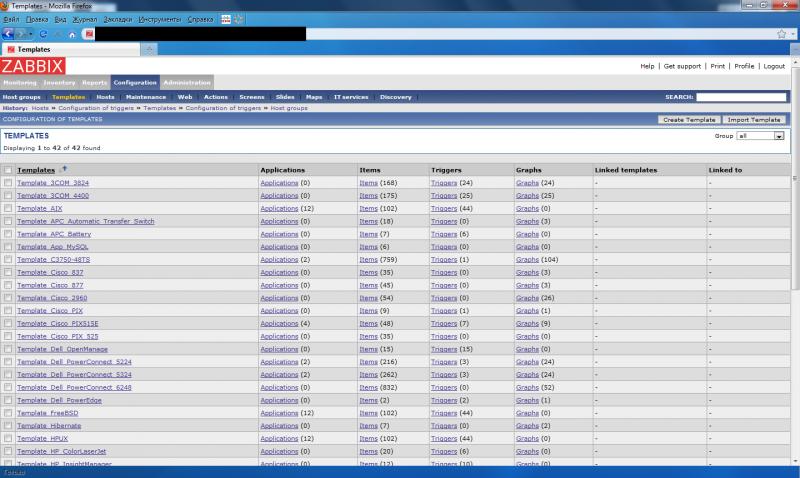Screen dimensions: 800x478
Task: Click the Firefox back navigation arrow
Action: point(8,33)
